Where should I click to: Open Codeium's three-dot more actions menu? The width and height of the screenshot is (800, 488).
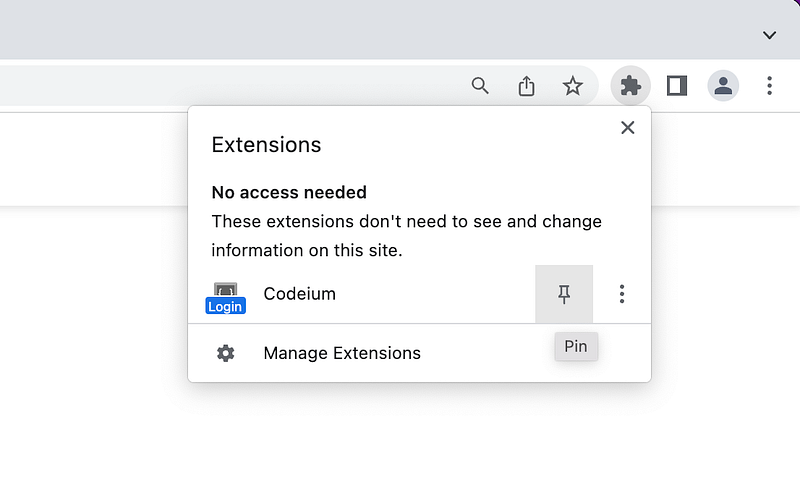click(621, 294)
